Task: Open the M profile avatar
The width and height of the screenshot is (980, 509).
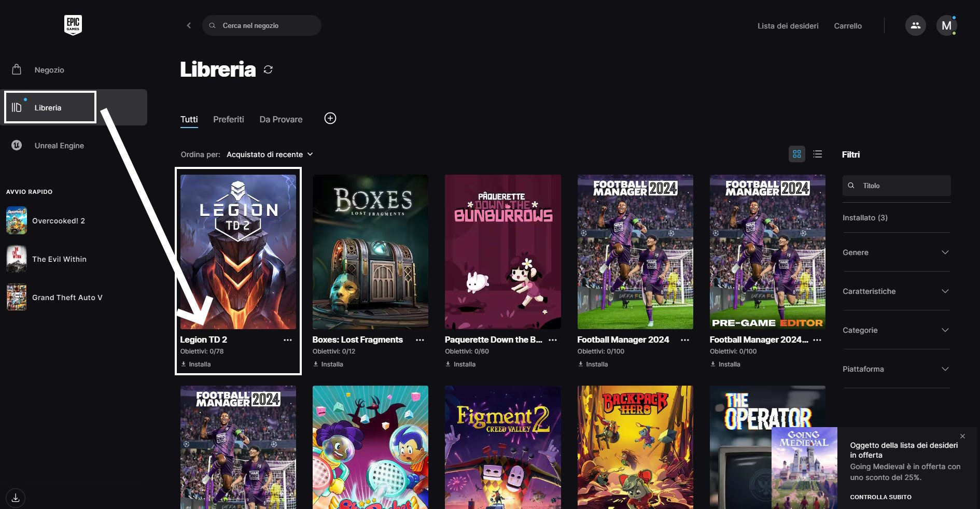Action: click(946, 25)
